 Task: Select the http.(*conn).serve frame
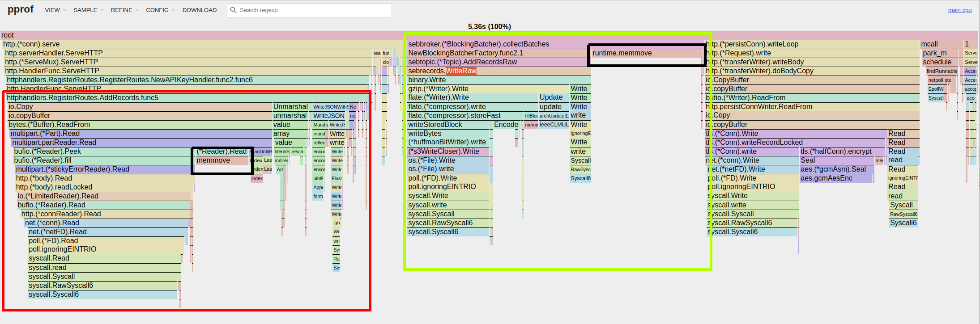(x=203, y=44)
